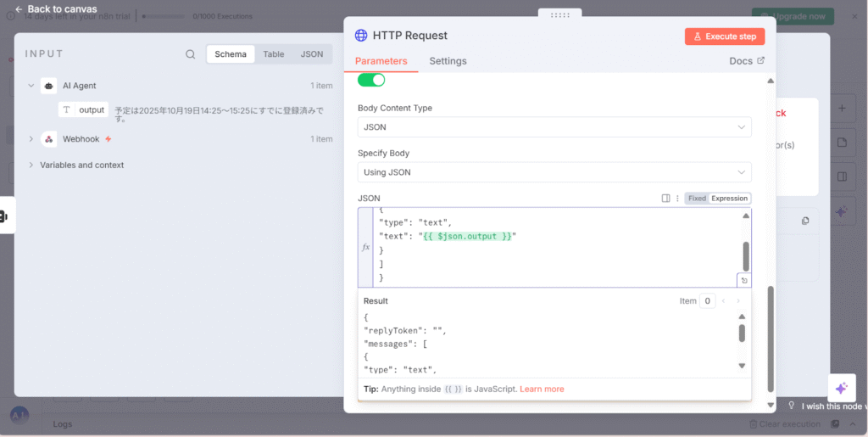Collapse the AI Agent tree item
The image size is (868, 437).
point(31,86)
